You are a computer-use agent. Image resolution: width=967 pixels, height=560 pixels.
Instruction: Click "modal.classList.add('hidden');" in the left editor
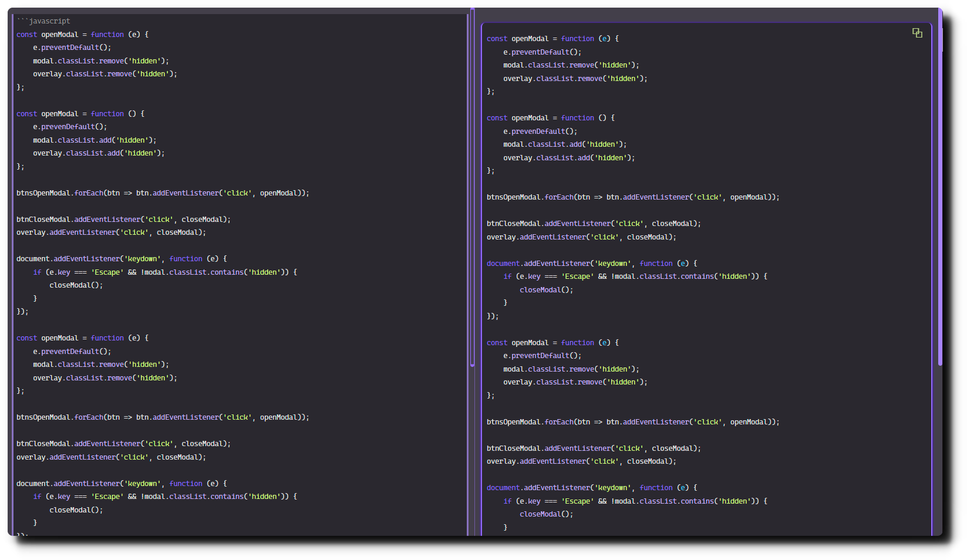95,140
